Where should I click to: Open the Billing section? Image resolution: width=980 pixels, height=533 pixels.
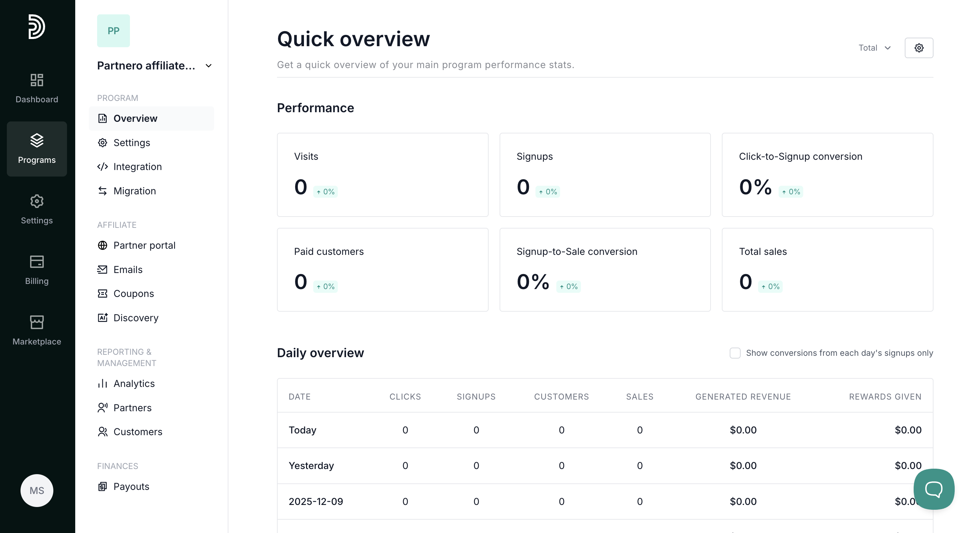pyautogui.click(x=37, y=270)
